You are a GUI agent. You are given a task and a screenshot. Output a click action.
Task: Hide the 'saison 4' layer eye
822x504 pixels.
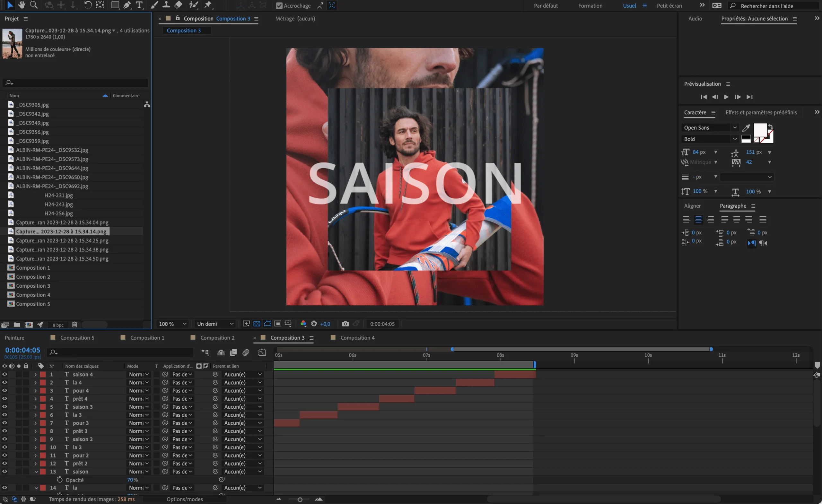[5, 374]
